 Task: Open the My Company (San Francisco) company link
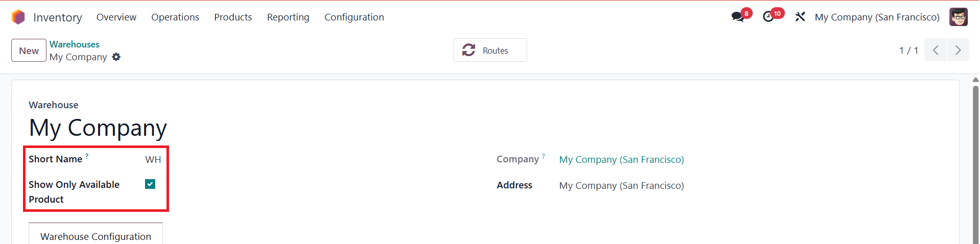(622, 160)
